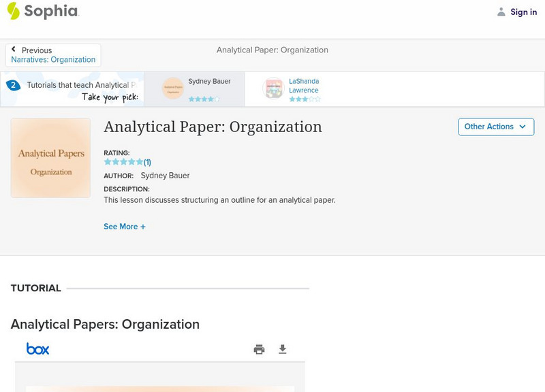545x392 pixels.
Task: Open Narratives: Organization previous lesson link
Action: click(x=53, y=59)
